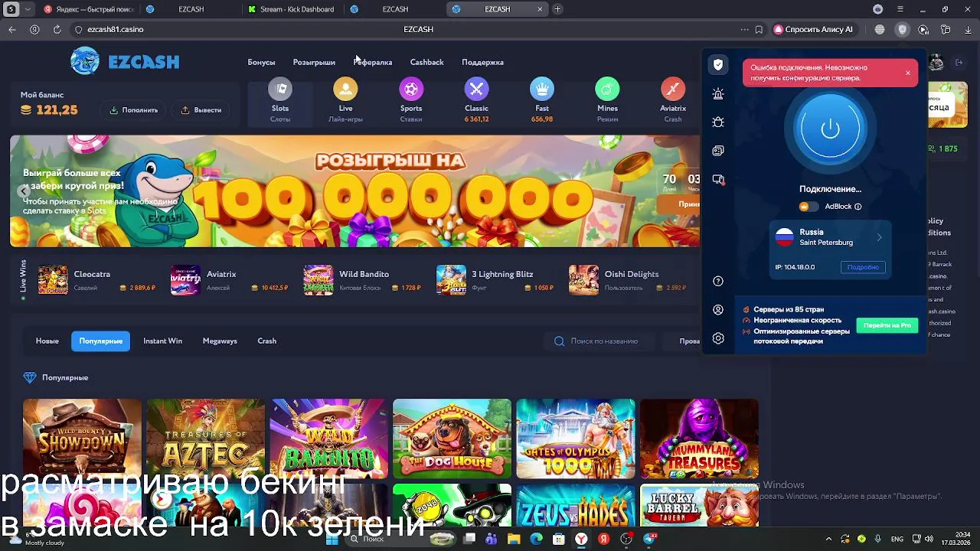The height and width of the screenshot is (551, 980).
Task: Open the Treasures of Aztec game thumbnail
Action: pyautogui.click(x=205, y=439)
